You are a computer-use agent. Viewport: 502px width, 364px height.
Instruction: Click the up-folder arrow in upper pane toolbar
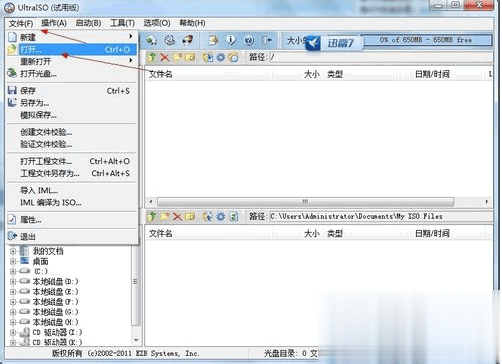[x=152, y=57]
